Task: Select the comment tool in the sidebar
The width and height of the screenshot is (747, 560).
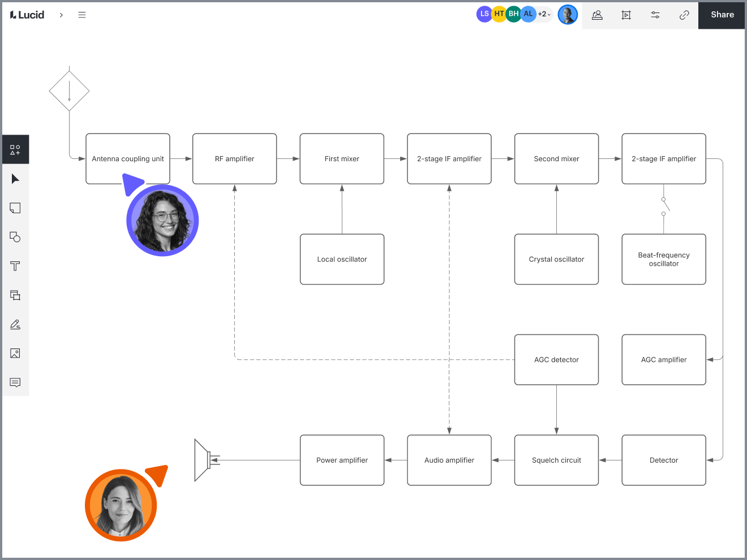Action: coord(15,382)
